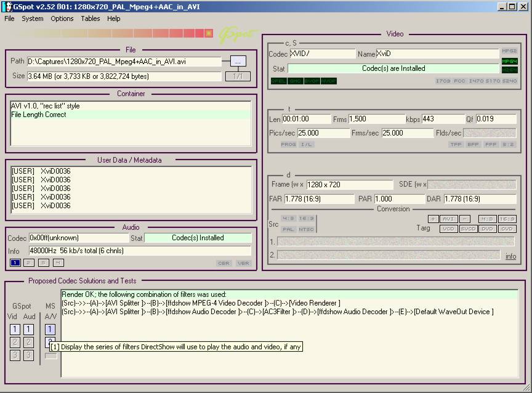Click the QPEL indicator badge
Image resolution: width=532 pixels, height=393 pixels.
coord(278,81)
